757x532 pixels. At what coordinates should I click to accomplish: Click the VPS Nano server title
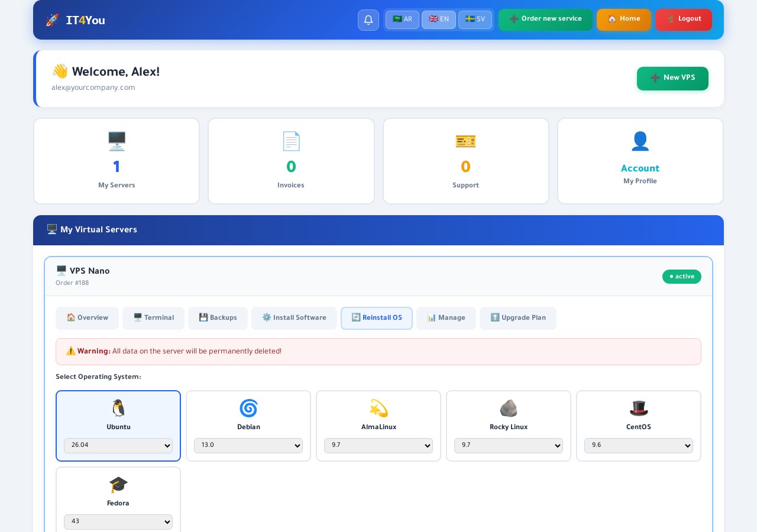[83, 271]
